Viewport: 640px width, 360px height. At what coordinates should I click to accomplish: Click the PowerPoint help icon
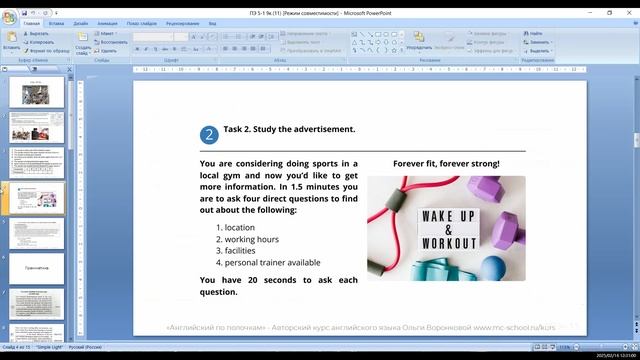click(635, 24)
